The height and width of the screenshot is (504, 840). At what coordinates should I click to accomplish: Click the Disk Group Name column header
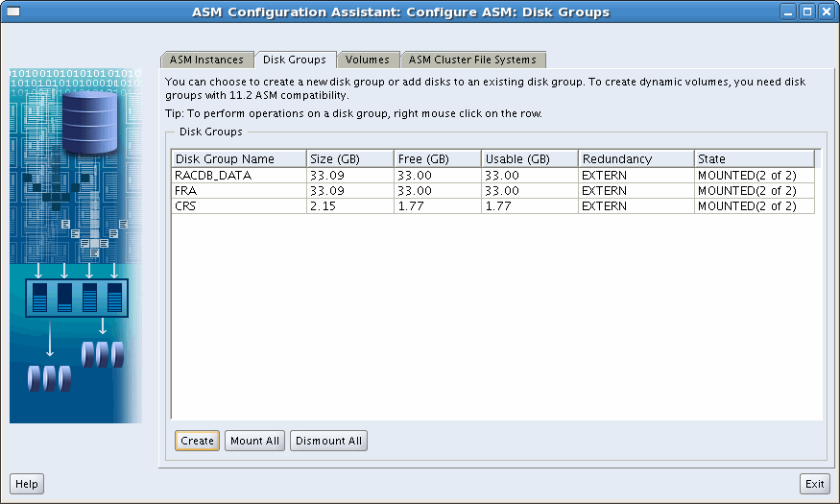pyautogui.click(x=238, y=158)
